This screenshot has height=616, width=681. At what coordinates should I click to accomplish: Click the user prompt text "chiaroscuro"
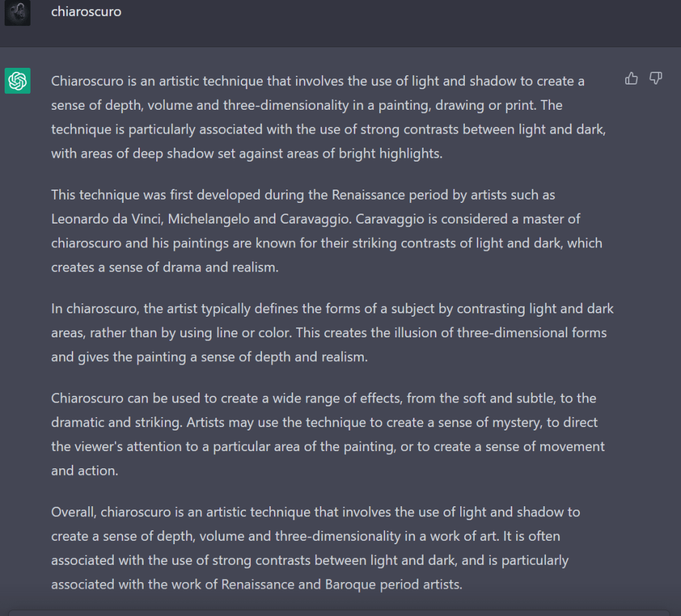pyautogui.click(x=86, y=12)
